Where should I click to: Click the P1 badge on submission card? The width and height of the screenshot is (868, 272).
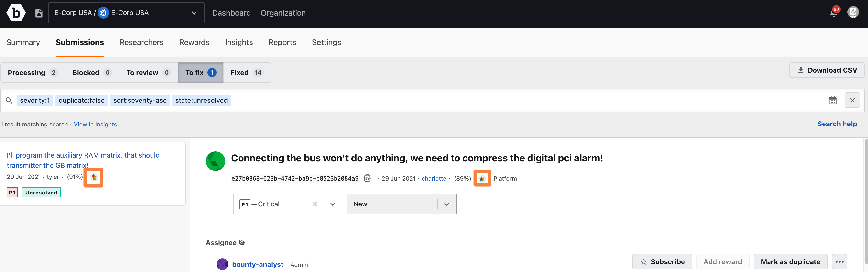pyautogui.click(x=12, y=192)
